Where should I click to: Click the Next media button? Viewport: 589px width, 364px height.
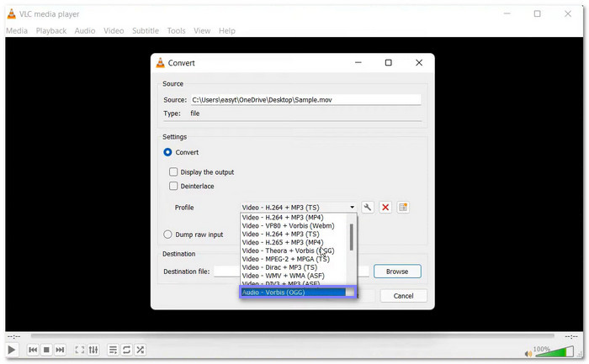[x=60, y=350]
